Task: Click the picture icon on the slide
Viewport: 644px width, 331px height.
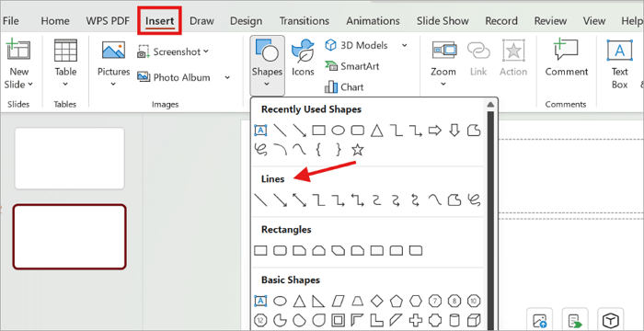Action: click(540, 320)
